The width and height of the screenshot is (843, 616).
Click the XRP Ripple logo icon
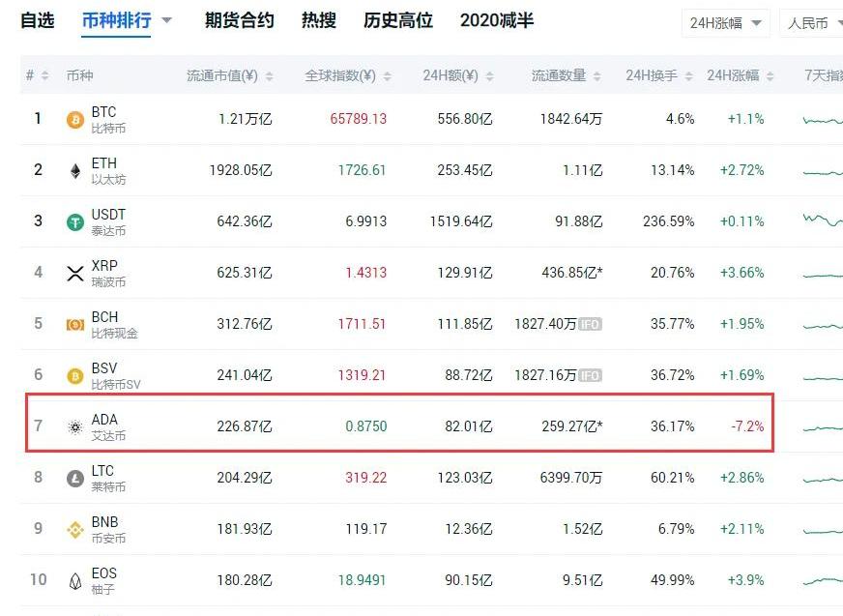pos(75,274)
